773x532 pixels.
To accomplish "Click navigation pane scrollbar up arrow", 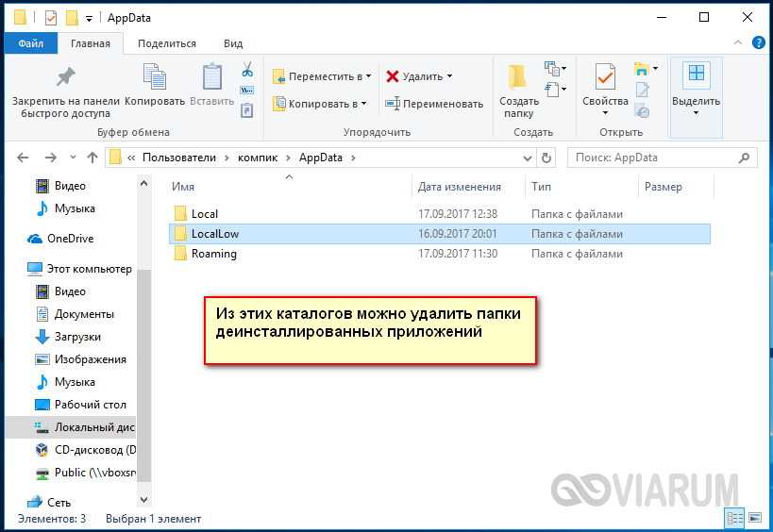I will click(x=143, y=184).
